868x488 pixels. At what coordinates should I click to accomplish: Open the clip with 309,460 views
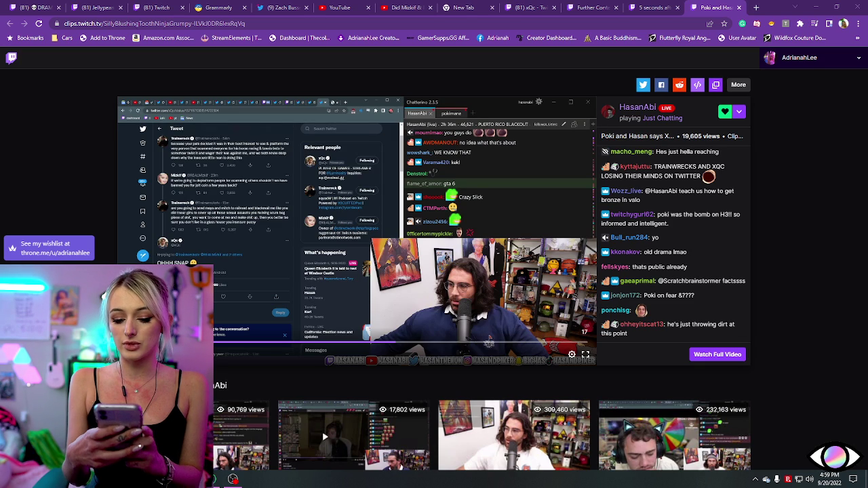pos(514,435)
